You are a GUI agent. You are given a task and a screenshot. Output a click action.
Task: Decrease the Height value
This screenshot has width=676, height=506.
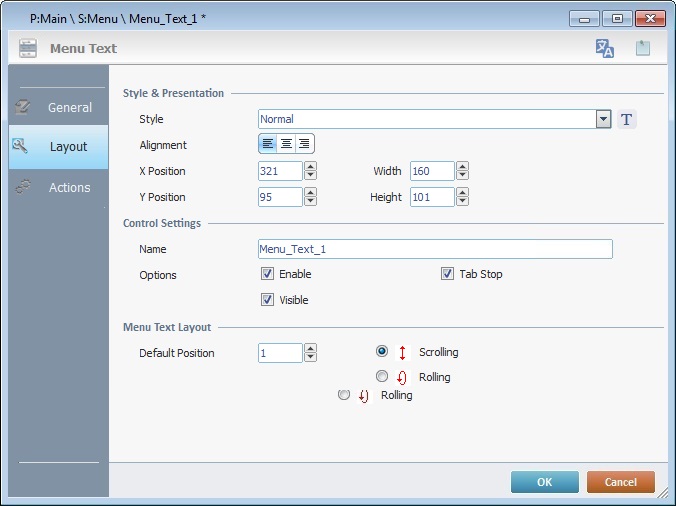463,202
